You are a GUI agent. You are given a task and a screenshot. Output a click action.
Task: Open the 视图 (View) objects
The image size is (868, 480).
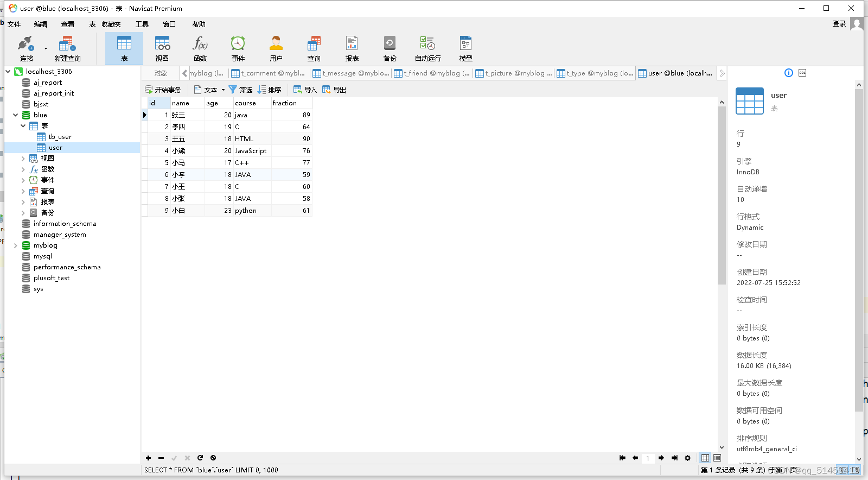162,48
